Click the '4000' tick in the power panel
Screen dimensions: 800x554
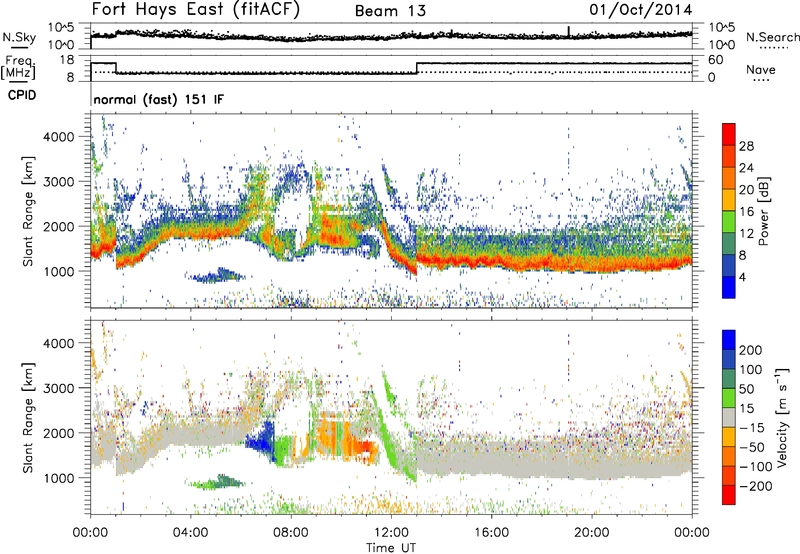click(x=58, y=137)
